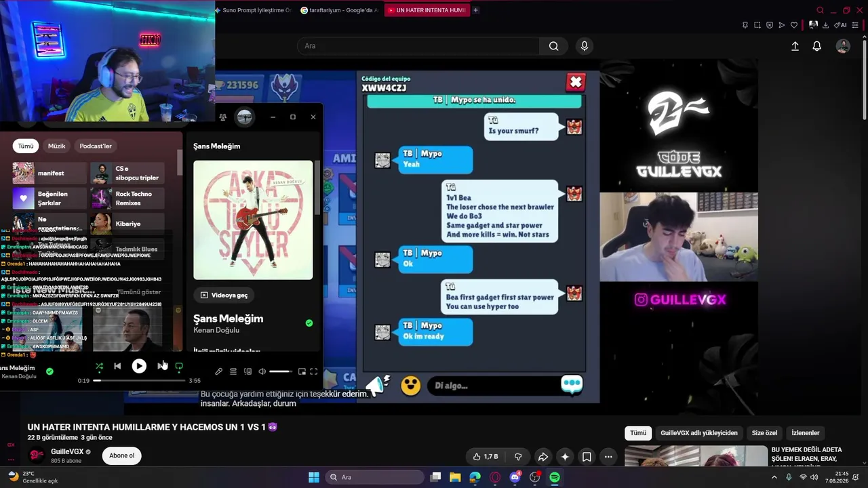This screenshot has height=488, width=868.
Task: Open CS e sibopcu tripler playlist
Action: tap(127, 173)
